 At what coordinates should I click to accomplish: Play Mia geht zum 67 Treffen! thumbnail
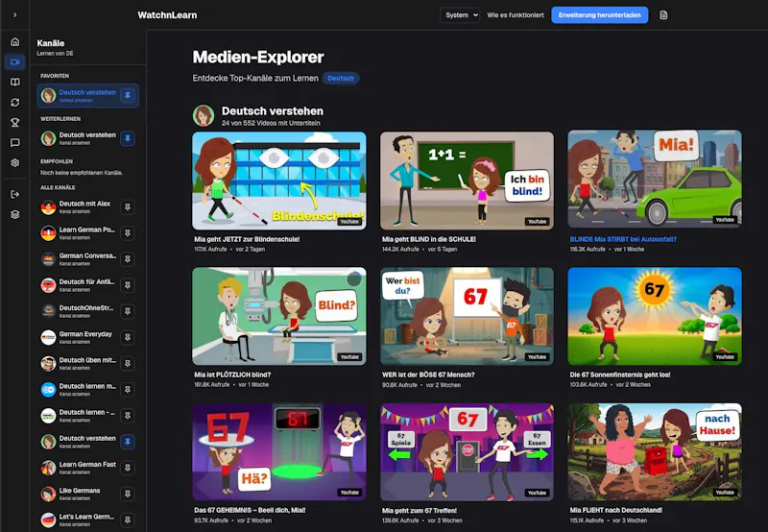pyautogui.click(x=467, y=451)
